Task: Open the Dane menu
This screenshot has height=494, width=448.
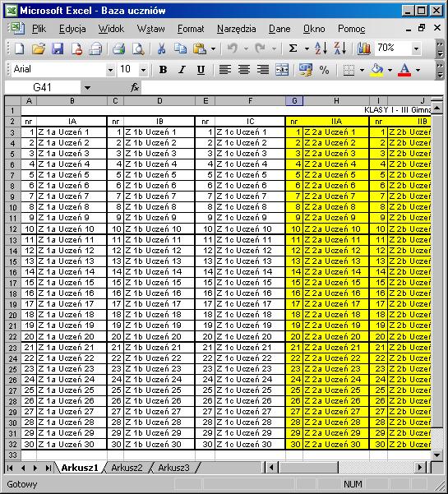Action: tap(279, 29)
